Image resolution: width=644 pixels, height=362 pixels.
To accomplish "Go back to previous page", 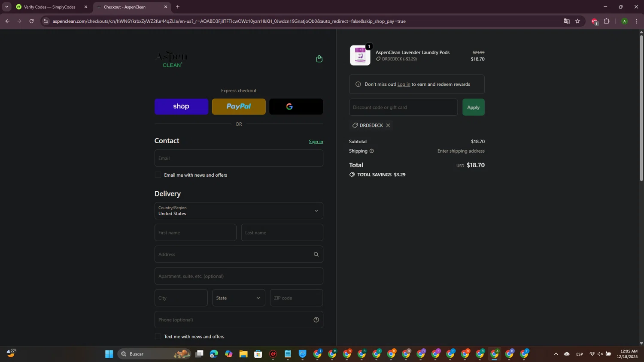I will point(7,21).
